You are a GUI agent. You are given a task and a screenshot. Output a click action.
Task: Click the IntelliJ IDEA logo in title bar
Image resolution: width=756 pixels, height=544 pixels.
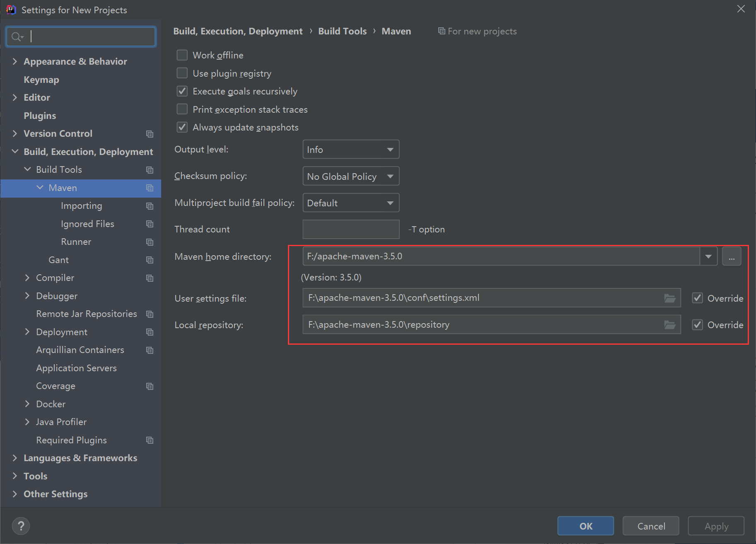click(x=11, y=10)
